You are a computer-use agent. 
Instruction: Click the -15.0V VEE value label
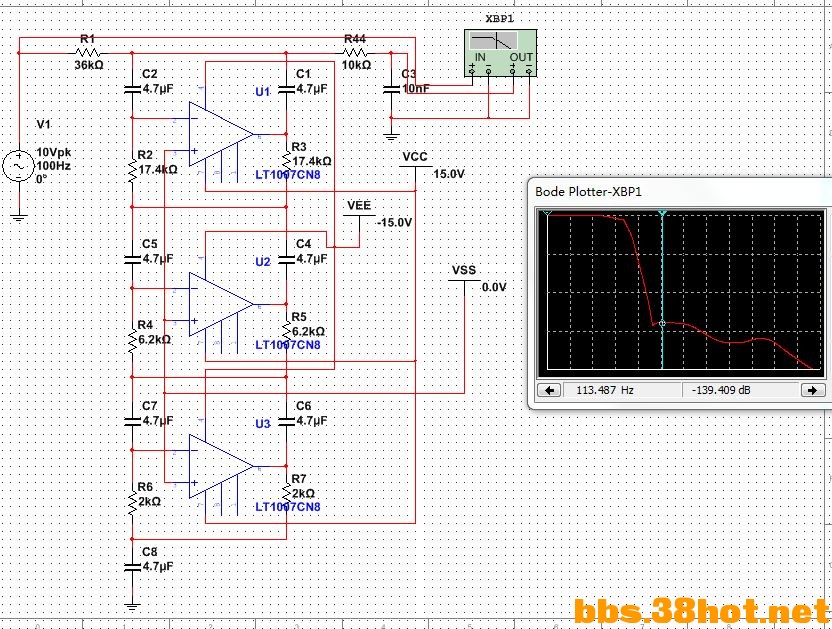[394, 222]
